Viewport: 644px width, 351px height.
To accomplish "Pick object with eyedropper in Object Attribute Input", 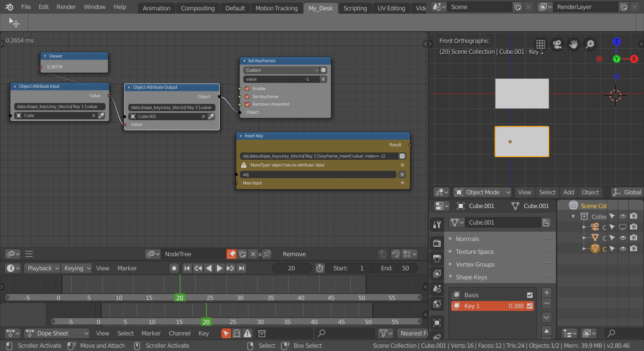I will coord(101,116).
